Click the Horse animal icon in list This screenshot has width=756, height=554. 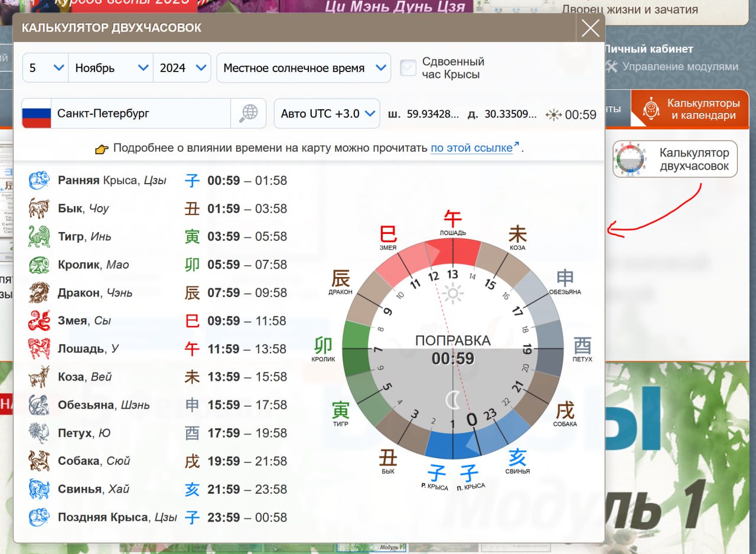coord(40,349)
